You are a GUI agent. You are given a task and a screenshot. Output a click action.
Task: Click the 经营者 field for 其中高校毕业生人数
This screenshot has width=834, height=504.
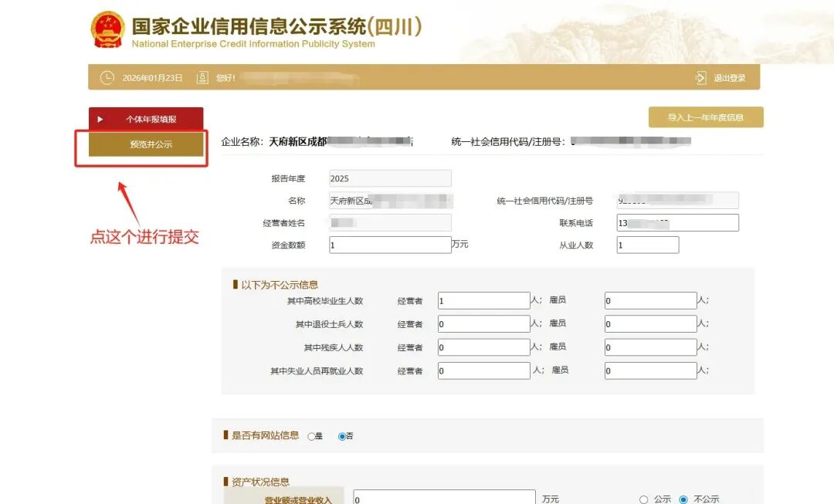point(483,299)
